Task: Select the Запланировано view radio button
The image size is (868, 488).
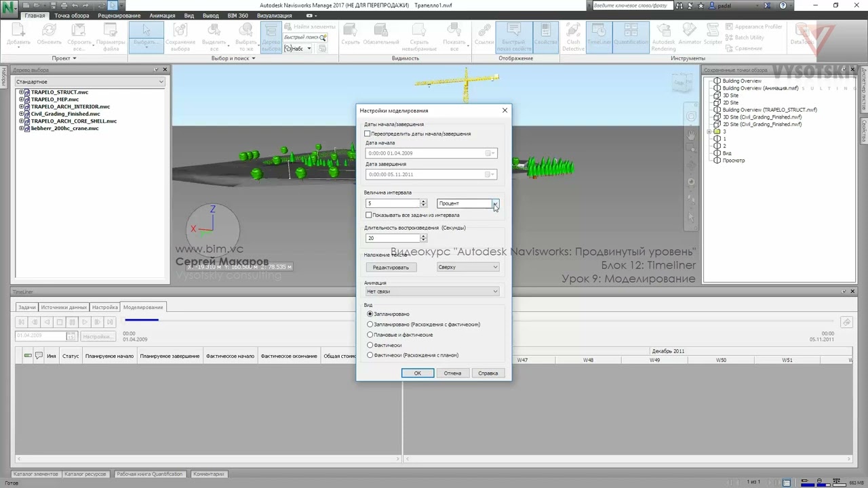Action: point(370,314)
